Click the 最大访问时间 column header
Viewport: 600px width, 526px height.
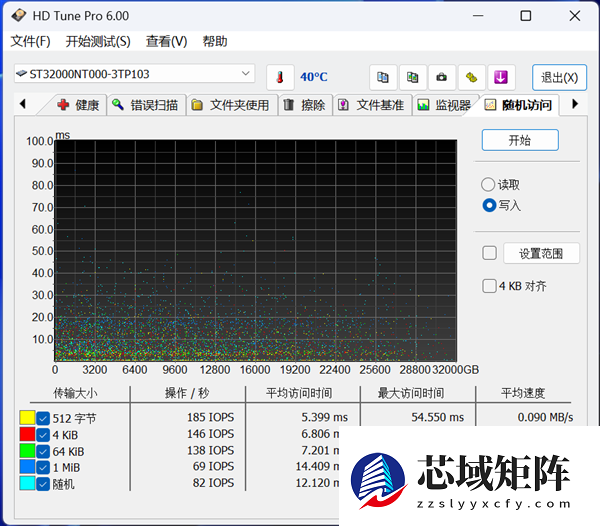coord(411,393)
